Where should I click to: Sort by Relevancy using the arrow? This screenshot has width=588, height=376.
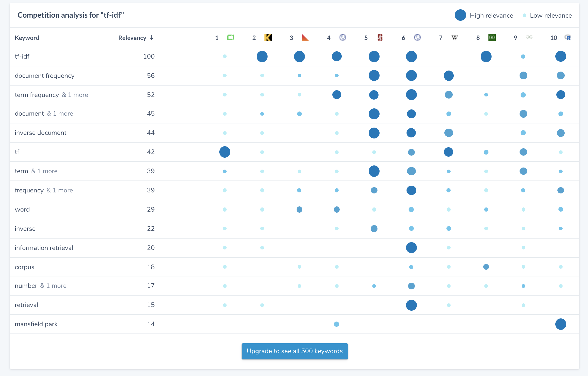click(152, 38)
